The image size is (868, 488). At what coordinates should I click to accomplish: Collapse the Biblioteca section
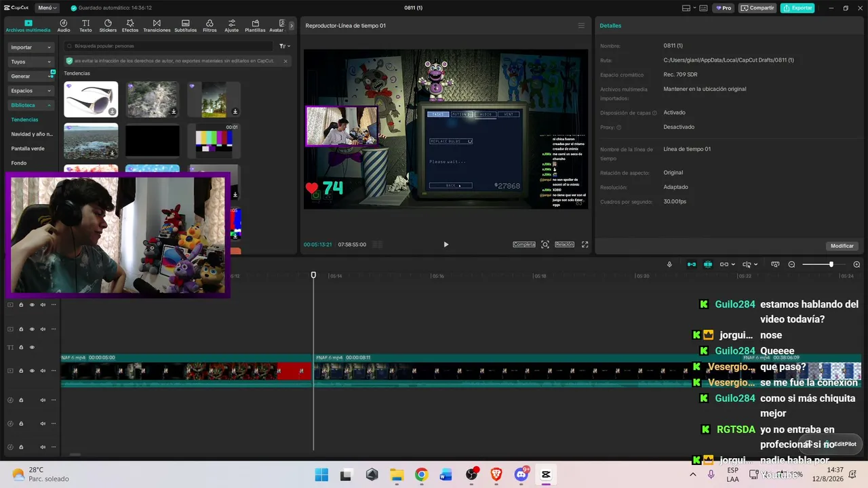pos(31,105)
